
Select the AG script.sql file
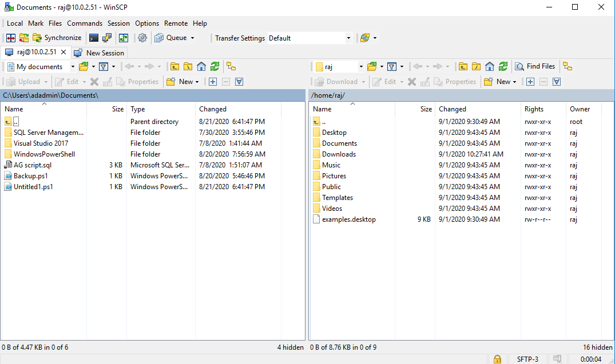(33, 165)
